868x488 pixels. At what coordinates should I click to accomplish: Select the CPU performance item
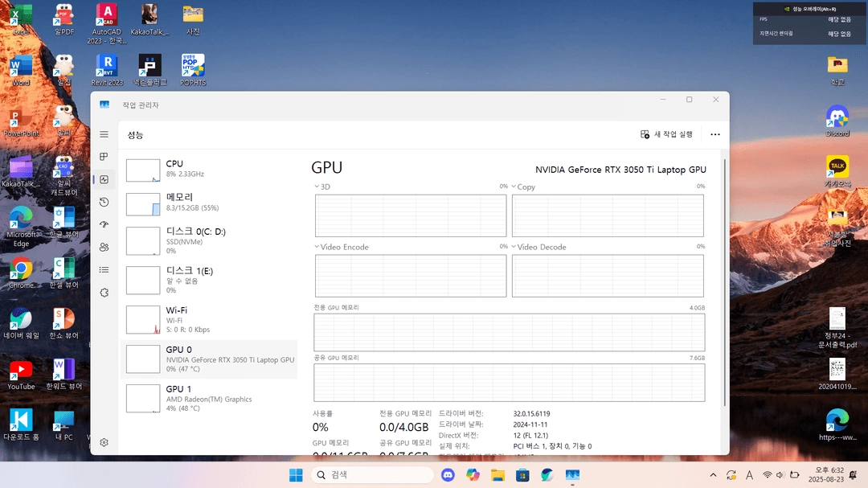click(x=209, y=169)
